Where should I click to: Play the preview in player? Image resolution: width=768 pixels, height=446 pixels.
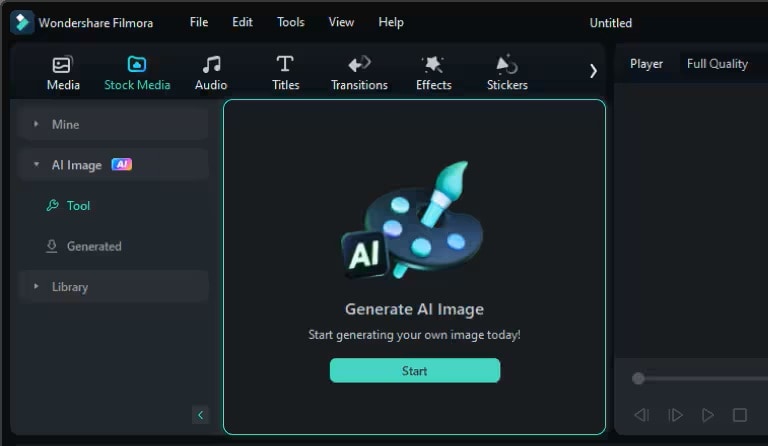(x=707, y=415)
